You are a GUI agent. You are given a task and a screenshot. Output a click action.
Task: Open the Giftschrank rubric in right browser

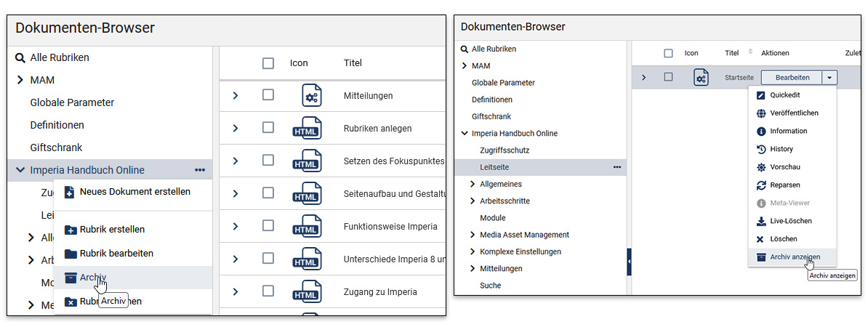tap(491, 116)
